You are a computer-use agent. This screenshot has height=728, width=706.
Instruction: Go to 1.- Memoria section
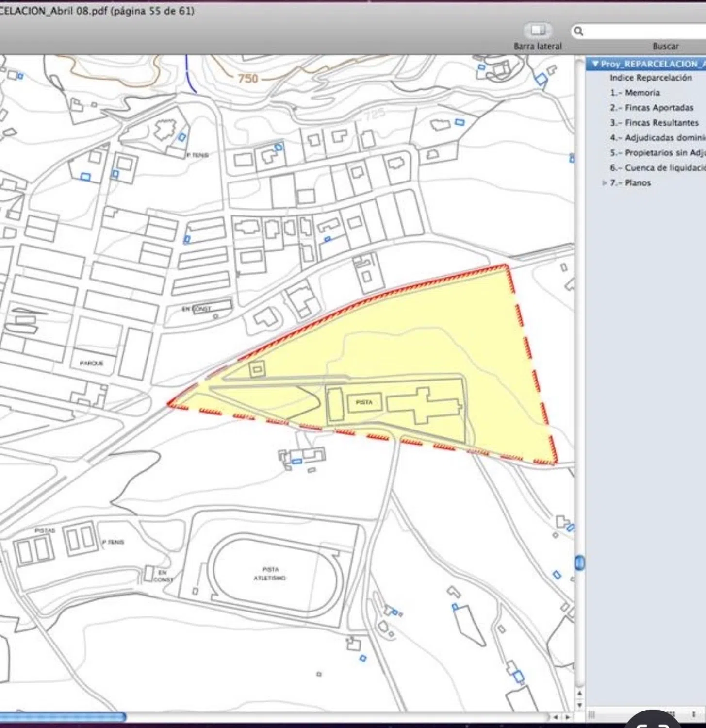click(x=635, y=93)
